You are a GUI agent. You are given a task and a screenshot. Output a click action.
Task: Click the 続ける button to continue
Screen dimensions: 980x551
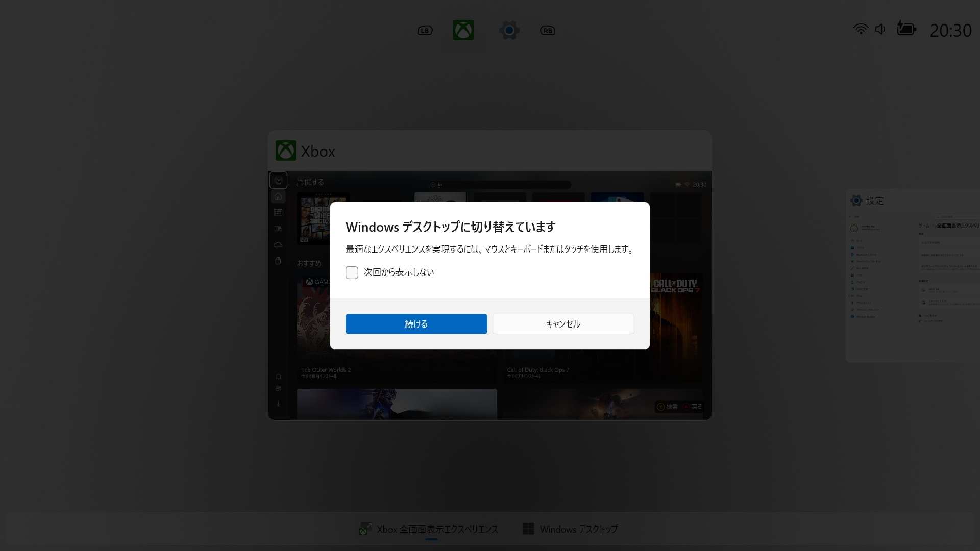[x=416, y=324]
